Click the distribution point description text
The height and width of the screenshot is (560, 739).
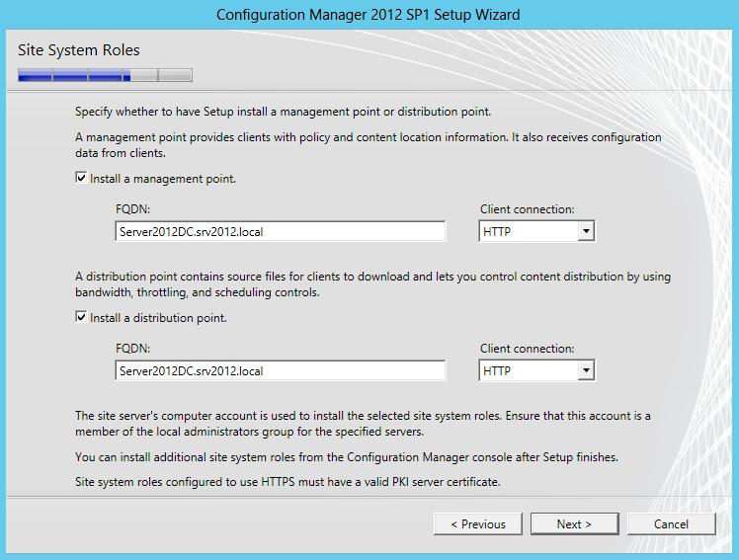pos(372,284)
